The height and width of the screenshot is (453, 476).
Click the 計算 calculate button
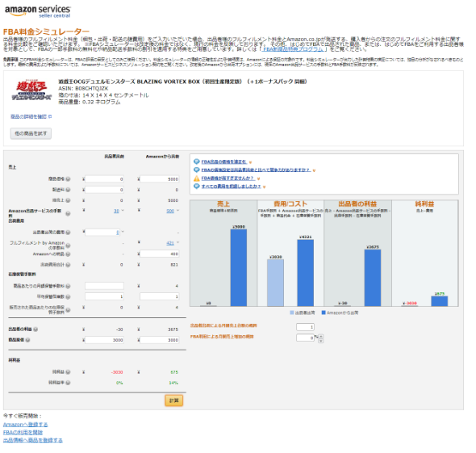[174, 401]
